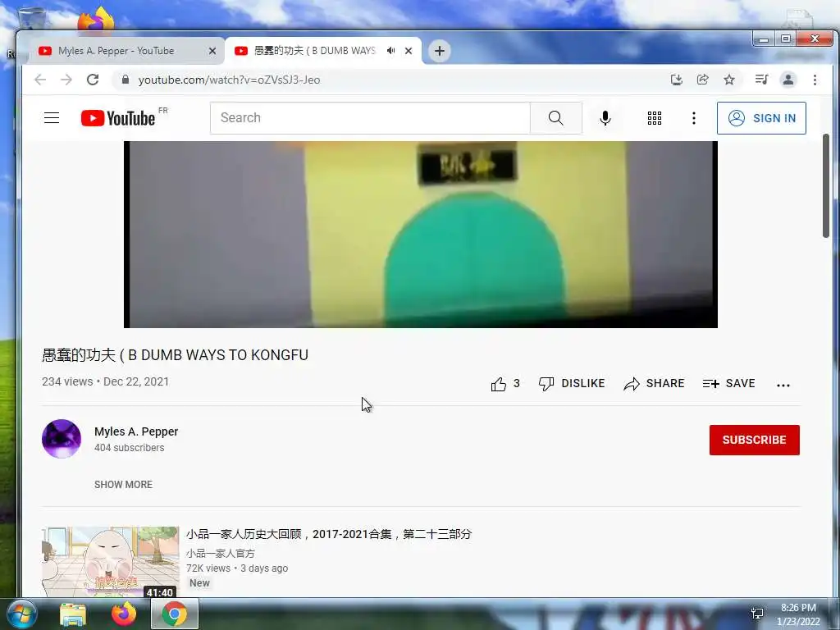Mute the tab using the speaker icon
Image resolution: width=840 pixels, height=630 pixels.
391,51
